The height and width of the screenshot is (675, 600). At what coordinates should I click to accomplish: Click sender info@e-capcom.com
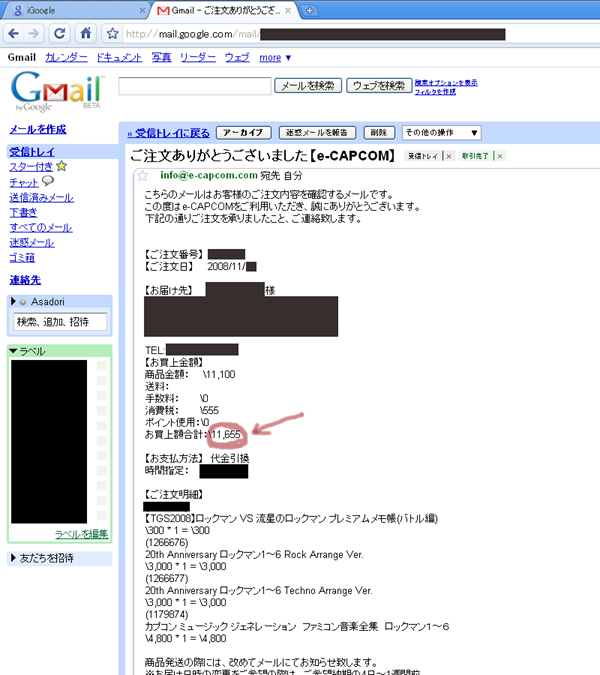pyautogui.click(x=209, y=175)
